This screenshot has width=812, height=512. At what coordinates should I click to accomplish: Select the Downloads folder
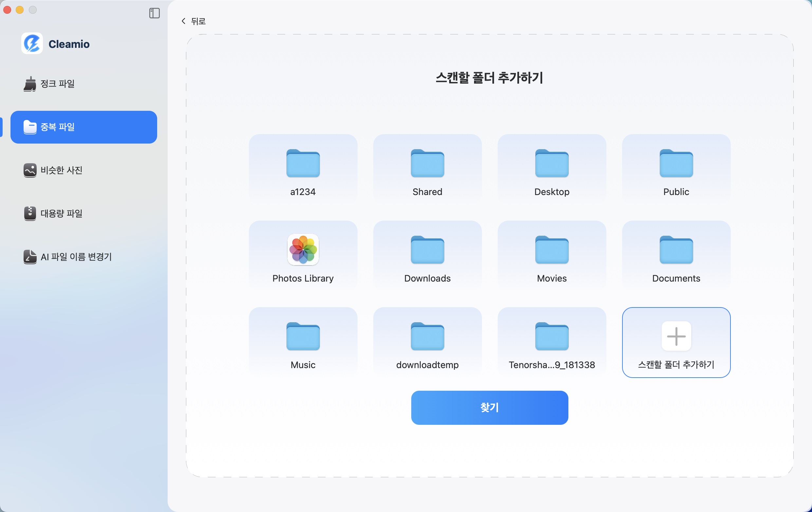[427, 256]
